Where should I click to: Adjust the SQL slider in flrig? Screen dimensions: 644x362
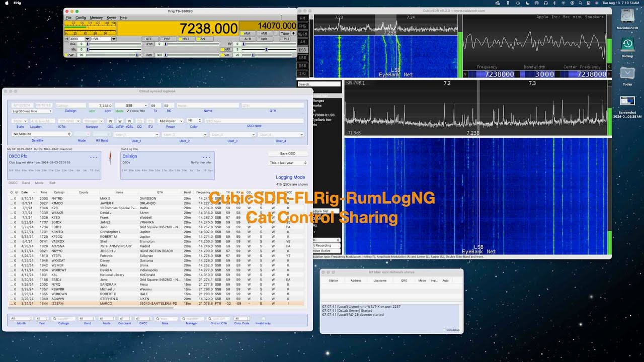click(x=114, y=44)
